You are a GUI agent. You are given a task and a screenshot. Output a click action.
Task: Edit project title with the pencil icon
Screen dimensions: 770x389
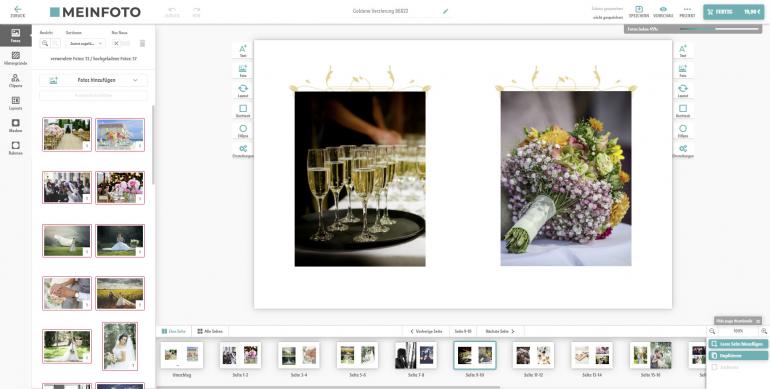click(x=445, y=11)
